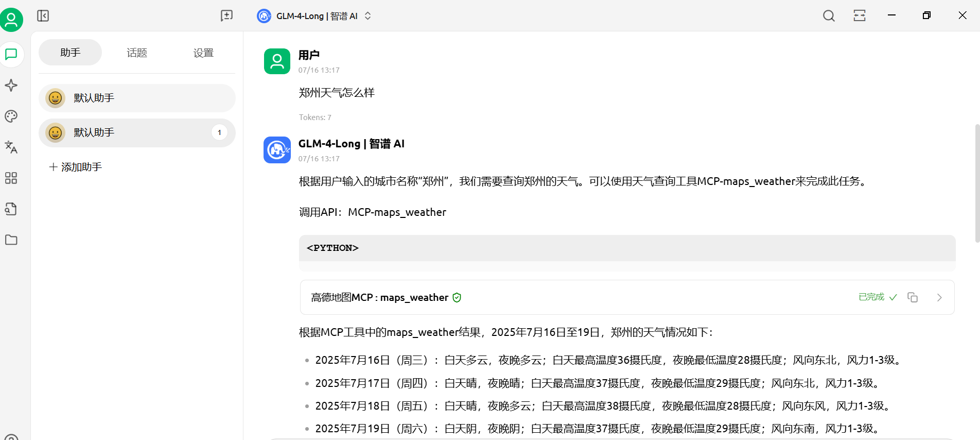Image resolution: width=980 pixels, height=440 pixels.
Task: Switch to the 助手 tab
Action: (x=71, y=53)
